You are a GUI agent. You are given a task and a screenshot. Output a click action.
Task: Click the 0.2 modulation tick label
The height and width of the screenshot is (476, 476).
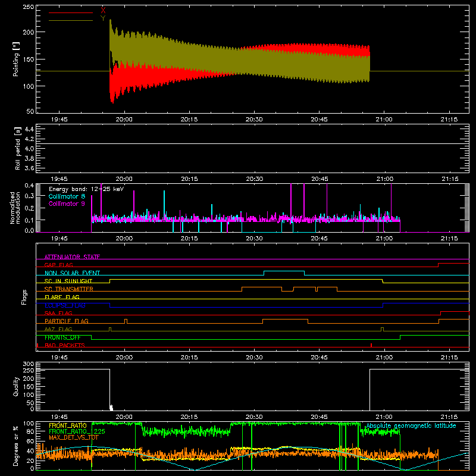click(29, 208)
